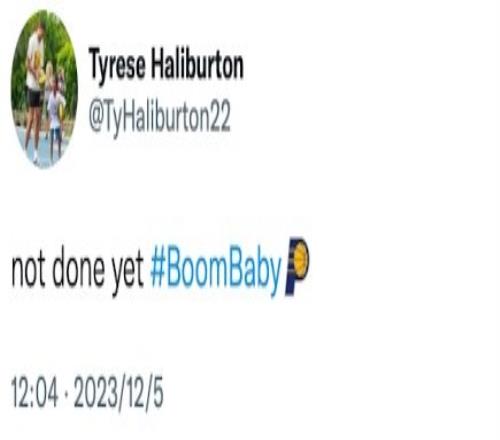Open the #BoomBaby hashtag link

click(x=216, y=269)
